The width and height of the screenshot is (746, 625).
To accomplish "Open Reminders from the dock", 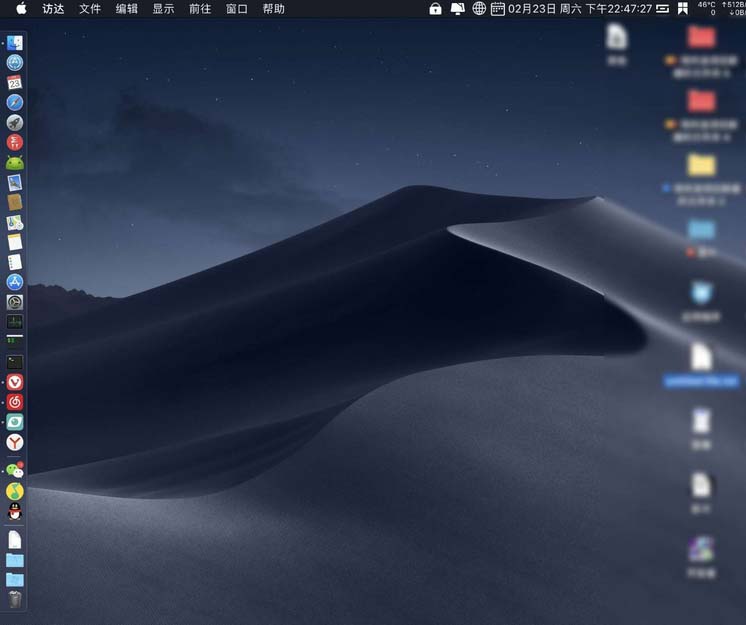I will coord(15,262).
